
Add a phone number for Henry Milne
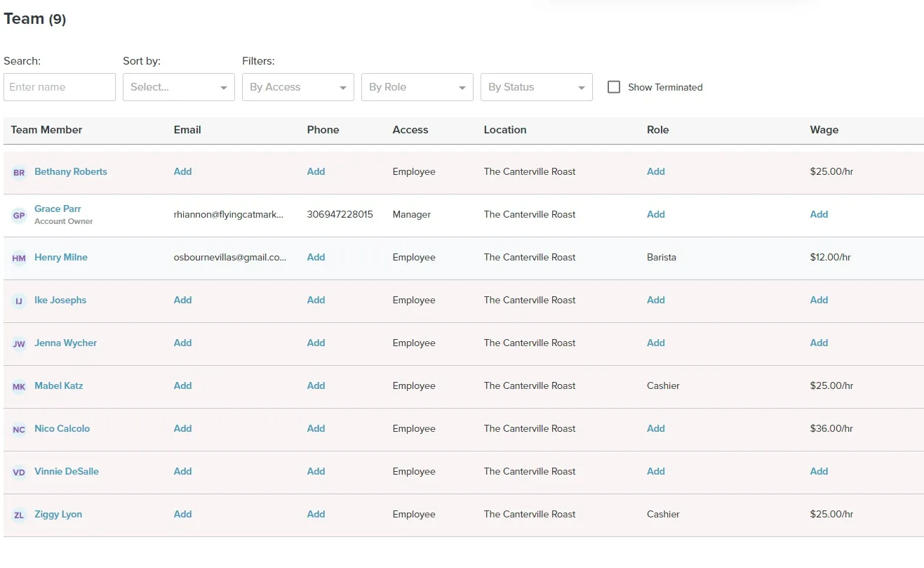tap(316, 257)
